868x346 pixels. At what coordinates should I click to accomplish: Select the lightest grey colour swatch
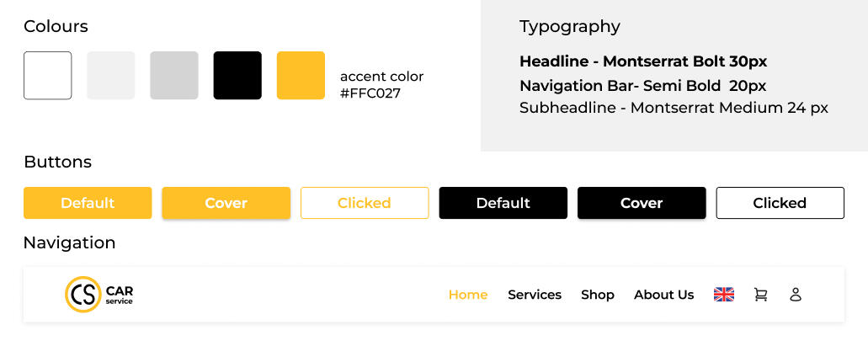(111, 76)
